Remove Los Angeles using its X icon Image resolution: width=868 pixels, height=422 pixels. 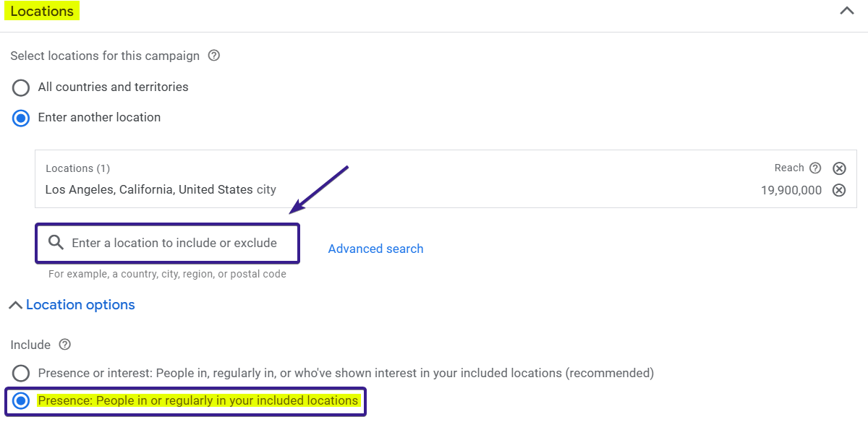839,191
